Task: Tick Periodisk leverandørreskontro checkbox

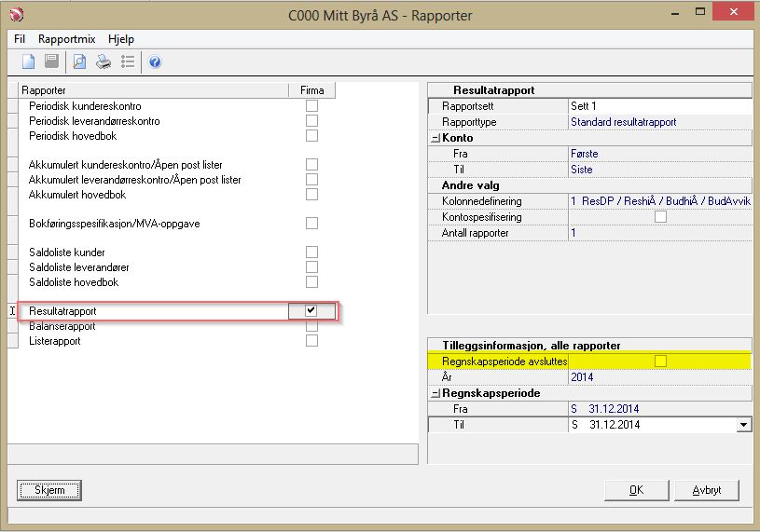Action: [311, 120]
